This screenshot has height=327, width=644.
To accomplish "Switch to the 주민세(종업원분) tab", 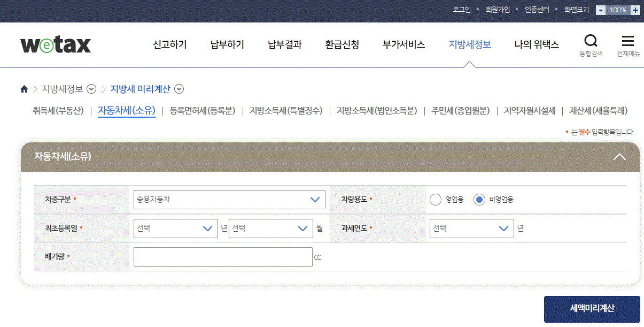I will click(461, 111).
